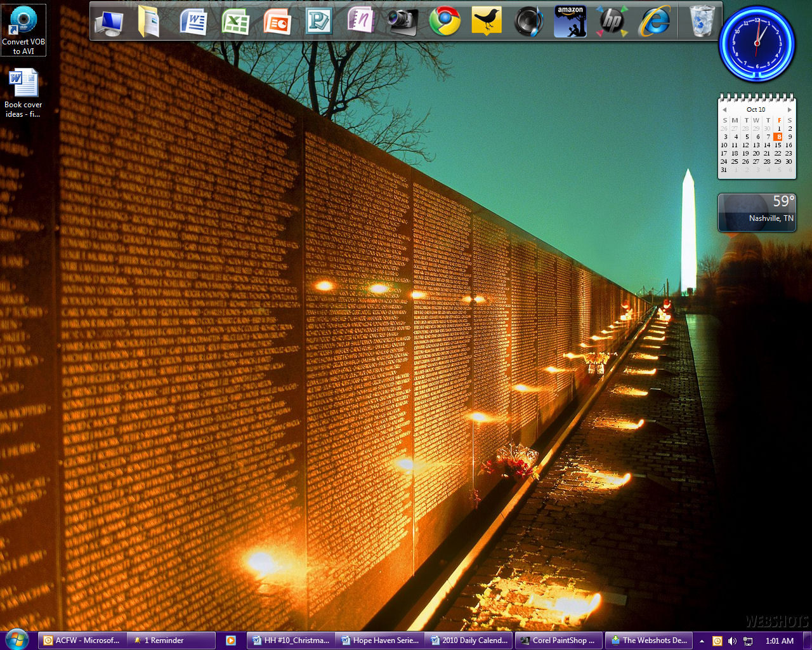The height and width of the screenshot is (650, 812).
Task: Go to previous month in calendar gadget
Action: pos(724,110)
